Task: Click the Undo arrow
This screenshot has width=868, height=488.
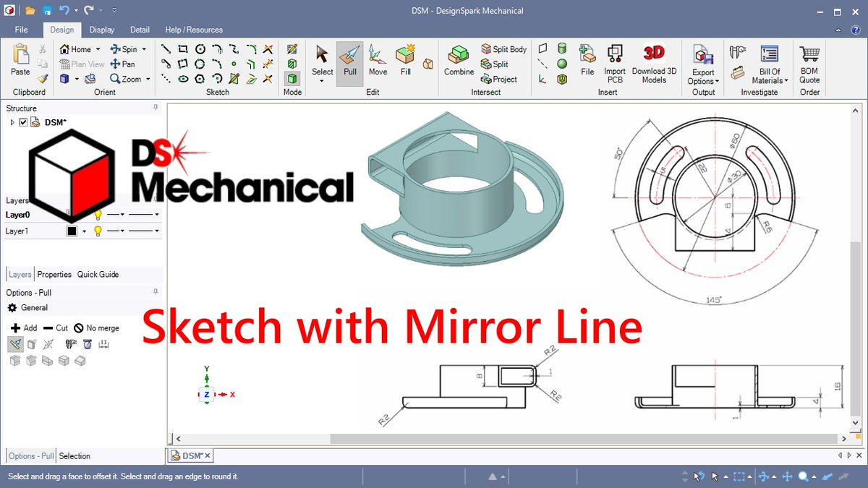Action: point(64,11)
